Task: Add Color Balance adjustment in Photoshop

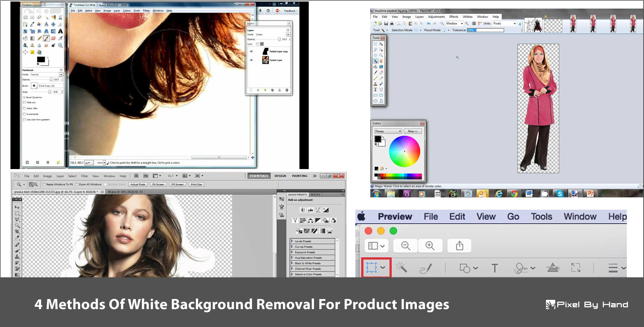Action: coord(310,220)
